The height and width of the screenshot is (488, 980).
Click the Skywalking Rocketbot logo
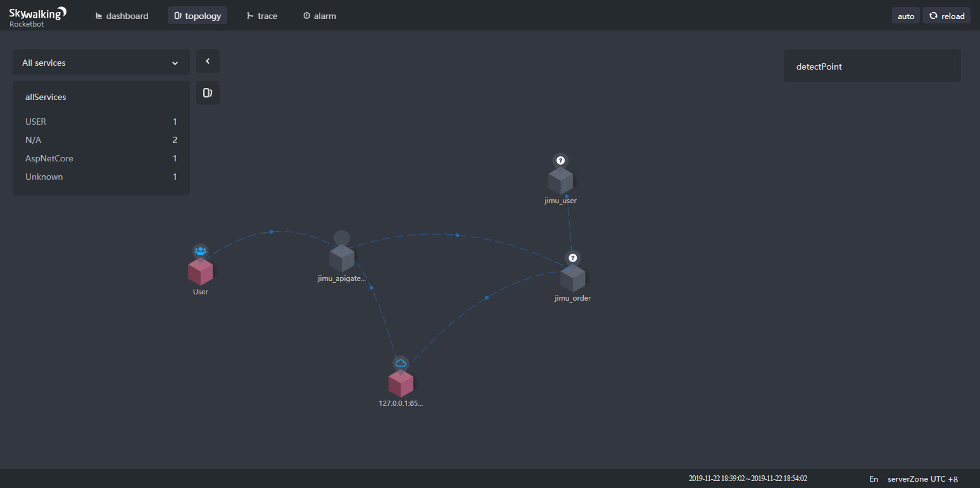[37, 16]
